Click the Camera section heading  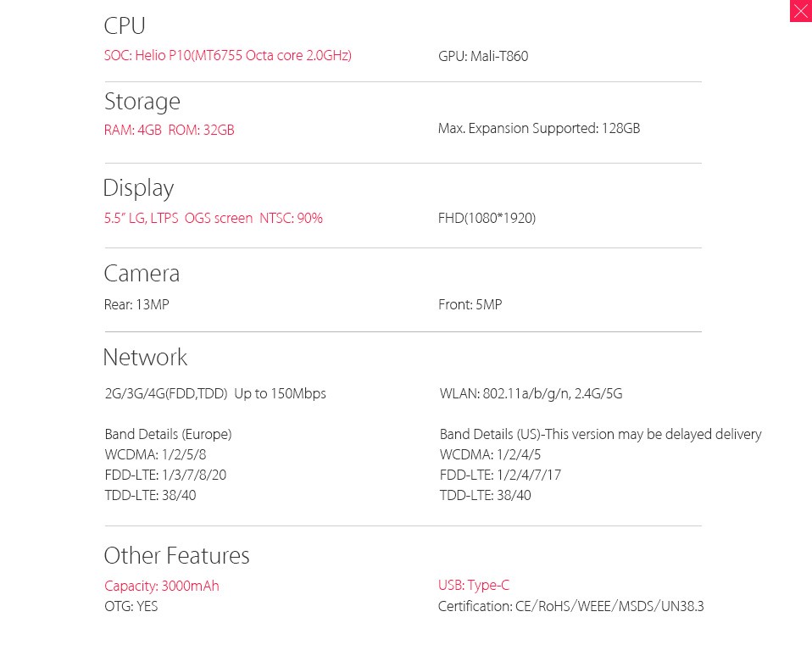click(142, 273)
